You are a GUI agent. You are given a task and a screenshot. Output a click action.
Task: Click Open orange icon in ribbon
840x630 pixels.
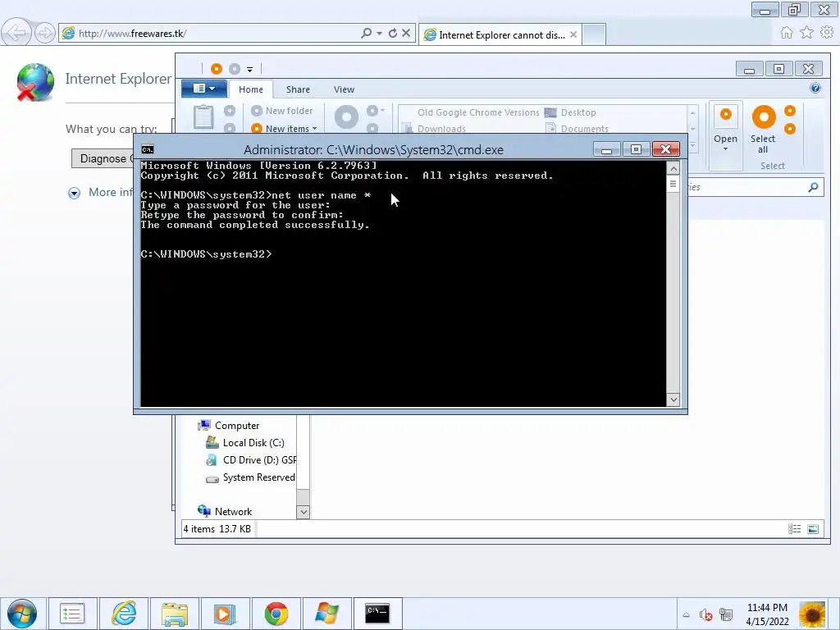click(x=725, y=114)
